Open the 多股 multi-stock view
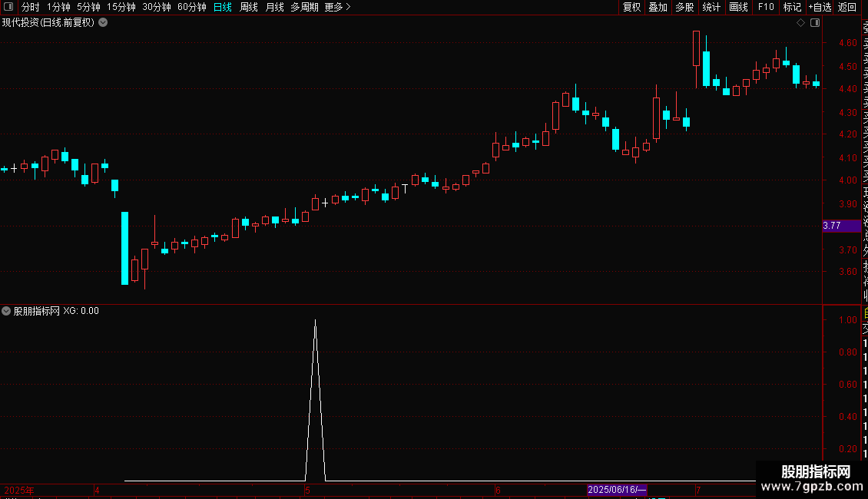Image resolution: width=868 pixels, height=499 pixels. (684, 7)
